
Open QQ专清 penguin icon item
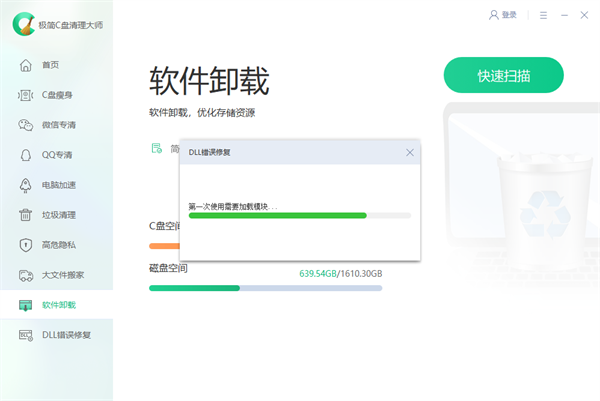pyautogui.click(x=27, y=155)
